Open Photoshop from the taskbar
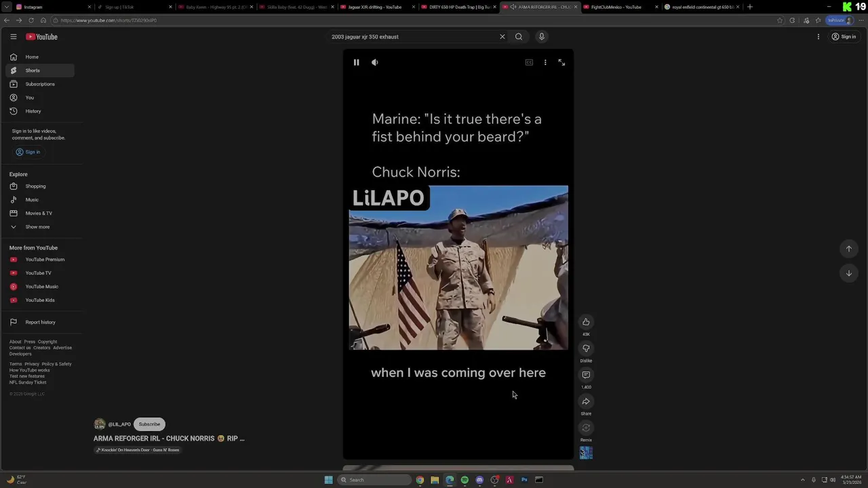868x488 pixels. coord(524,480)
